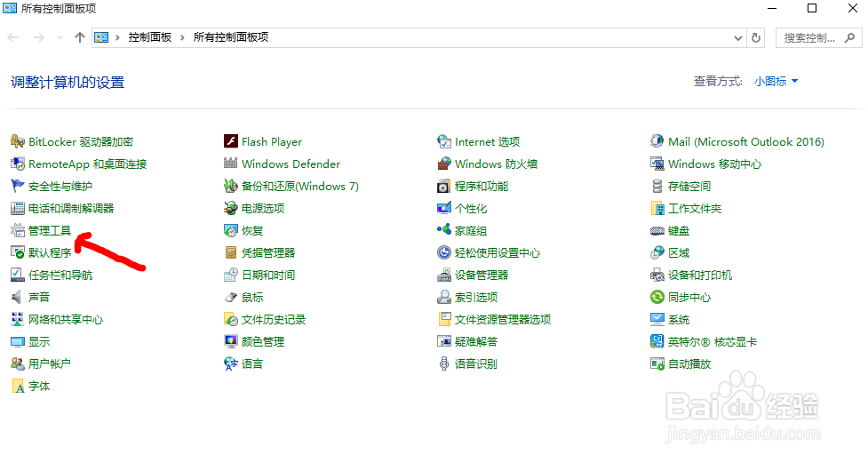This screenshot has height=463, width=868.
Task: Open 语言 link
Action: 252,363
